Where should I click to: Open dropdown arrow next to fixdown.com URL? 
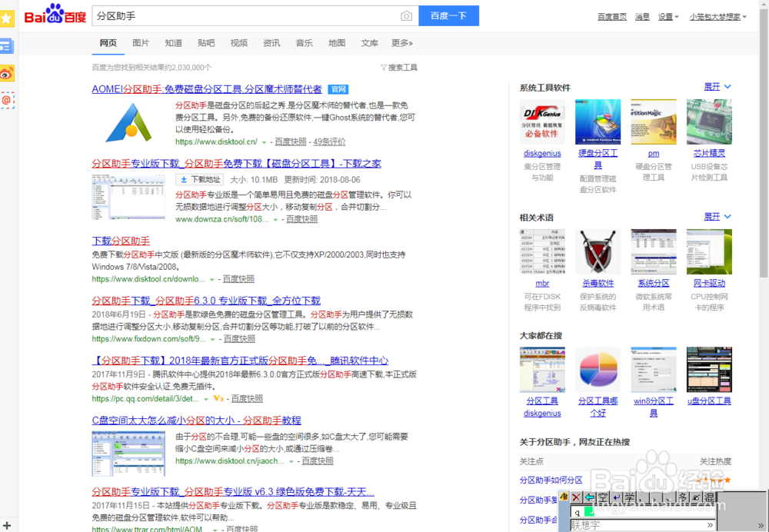pos(212,339)
